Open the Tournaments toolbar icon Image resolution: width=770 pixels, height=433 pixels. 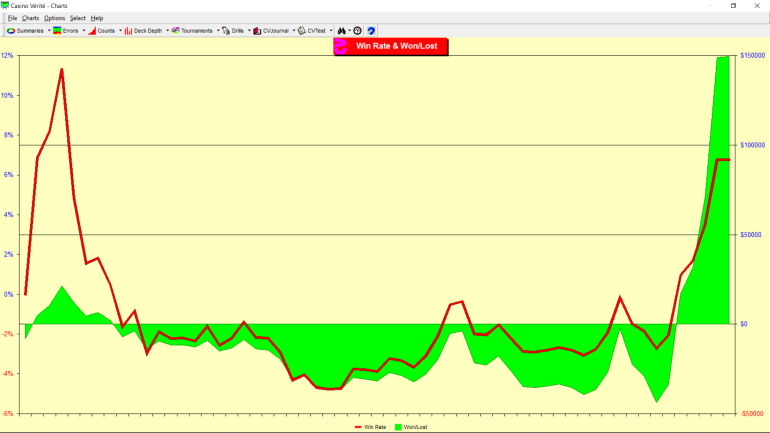coord(176,31)
